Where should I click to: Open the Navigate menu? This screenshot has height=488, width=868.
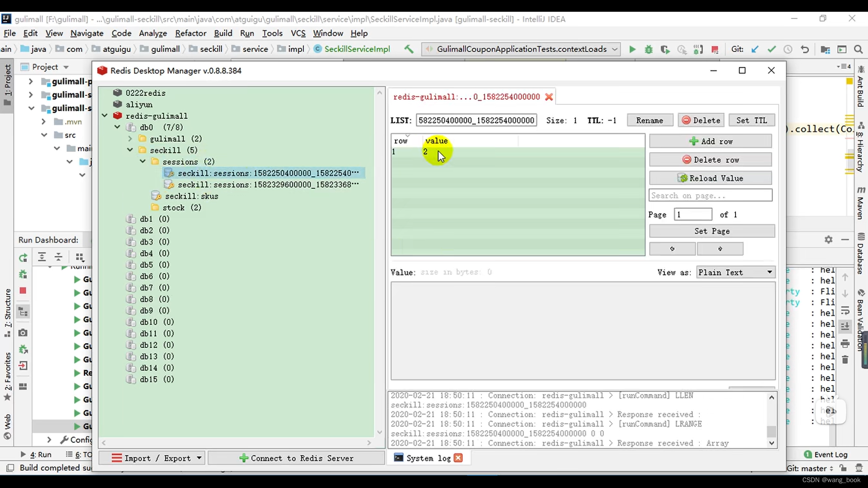tap(87, 33)
